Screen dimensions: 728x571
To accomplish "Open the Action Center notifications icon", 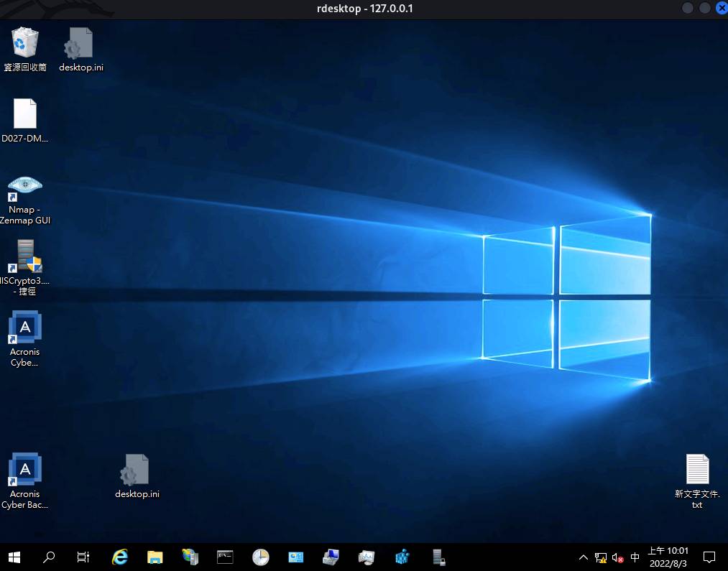I will point(709,557).
